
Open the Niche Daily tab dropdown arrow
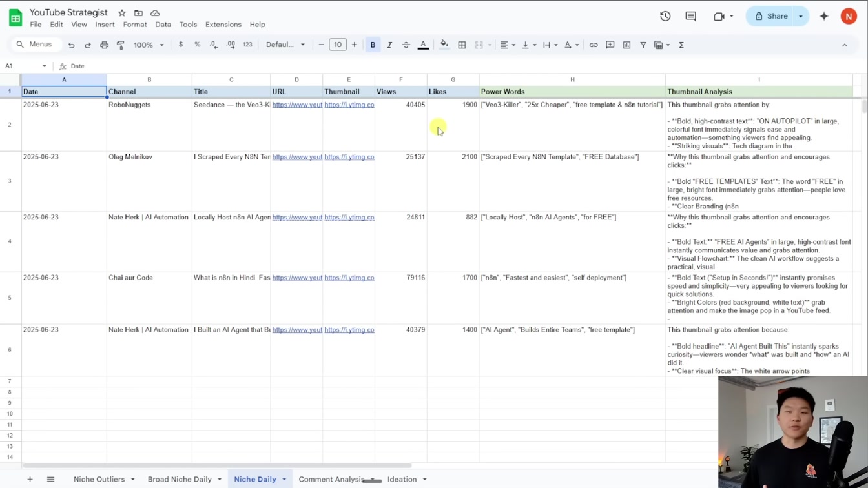tap(284, 479)
